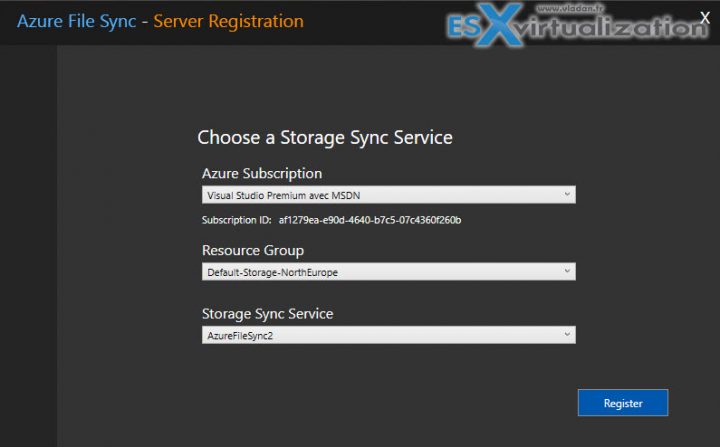The image size is (720, 447).
Task: Open the Storage Sync Service dropdown
Action: (x=388, y=335)
